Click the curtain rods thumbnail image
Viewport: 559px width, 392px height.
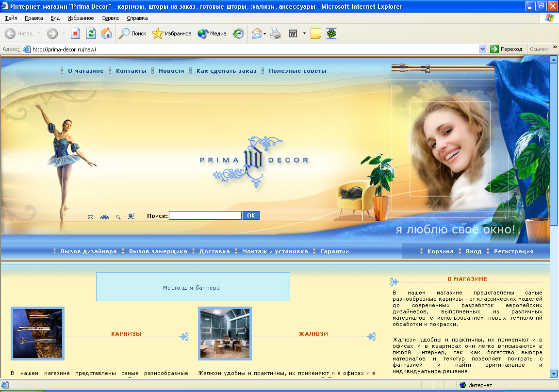click(37, 334)
